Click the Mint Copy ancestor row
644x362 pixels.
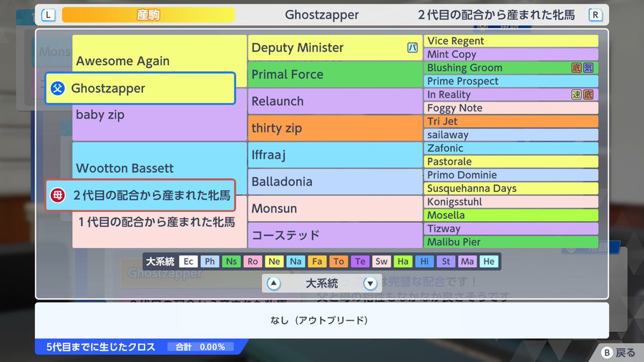511,54
